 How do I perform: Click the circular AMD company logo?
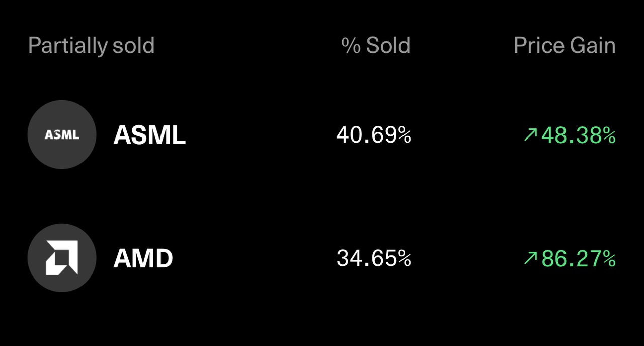pos(62,258)
